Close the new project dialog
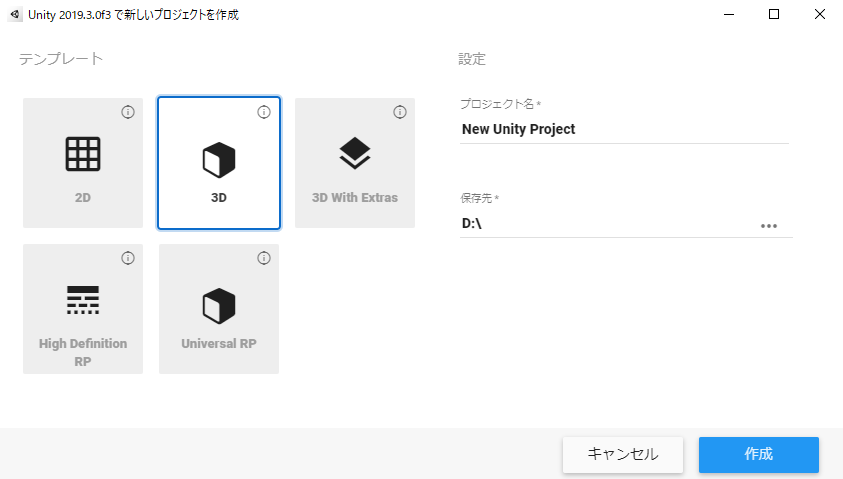Screen dimensions: 843x479 pos(819,15)
